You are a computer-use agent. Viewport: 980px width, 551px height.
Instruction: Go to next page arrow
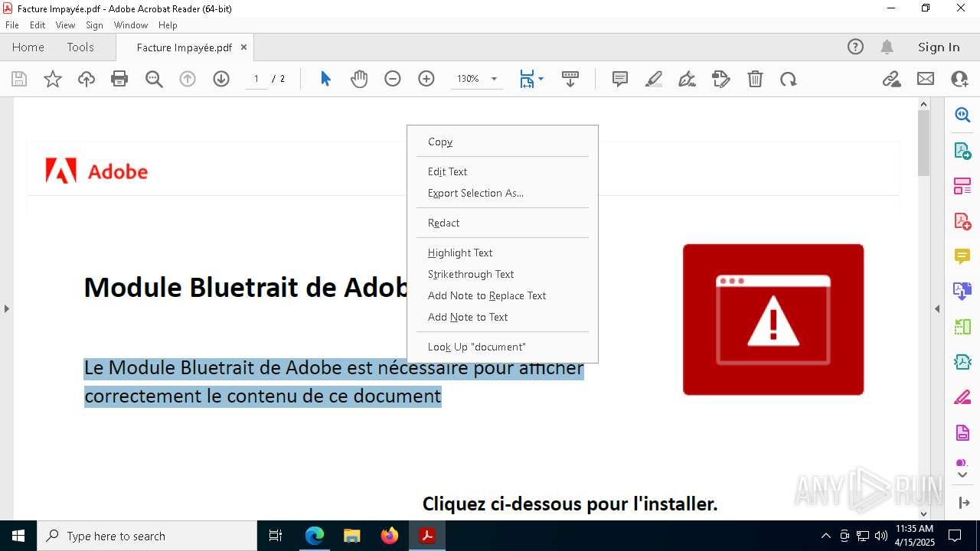(x=221, y=79)
